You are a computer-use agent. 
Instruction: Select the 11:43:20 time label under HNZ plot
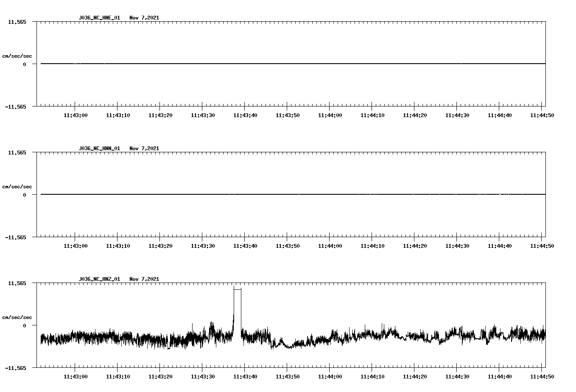point(160,377)
